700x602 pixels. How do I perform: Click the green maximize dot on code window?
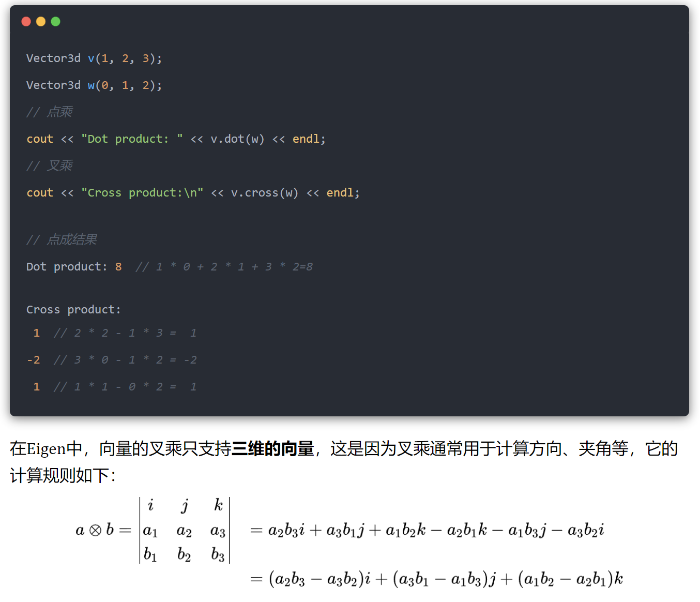click(x=55, y=21)
